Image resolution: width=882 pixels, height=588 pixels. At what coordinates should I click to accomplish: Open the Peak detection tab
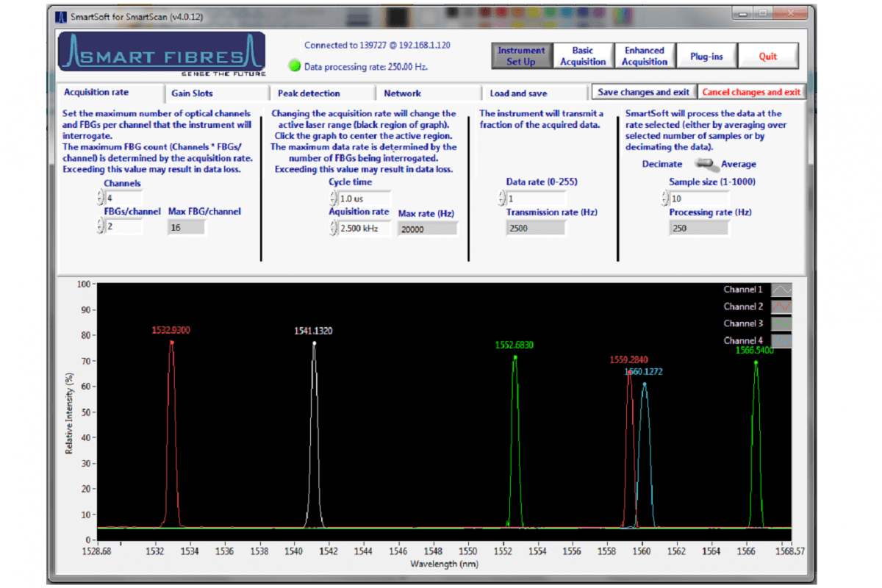323,93
